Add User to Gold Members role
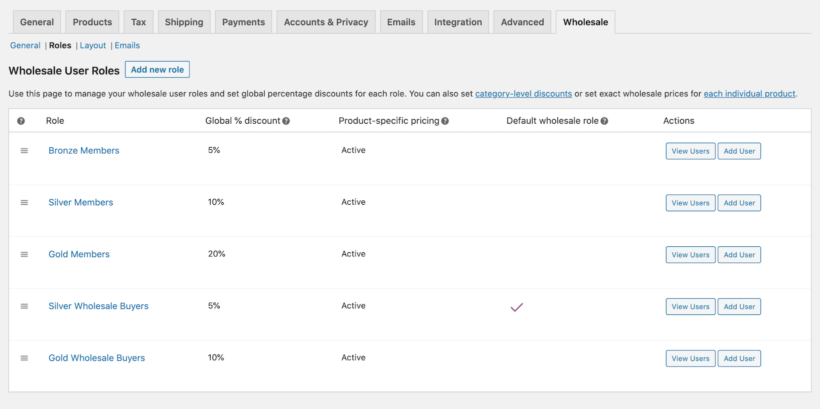This screenshot has width=820, height=409. [739, 255]
